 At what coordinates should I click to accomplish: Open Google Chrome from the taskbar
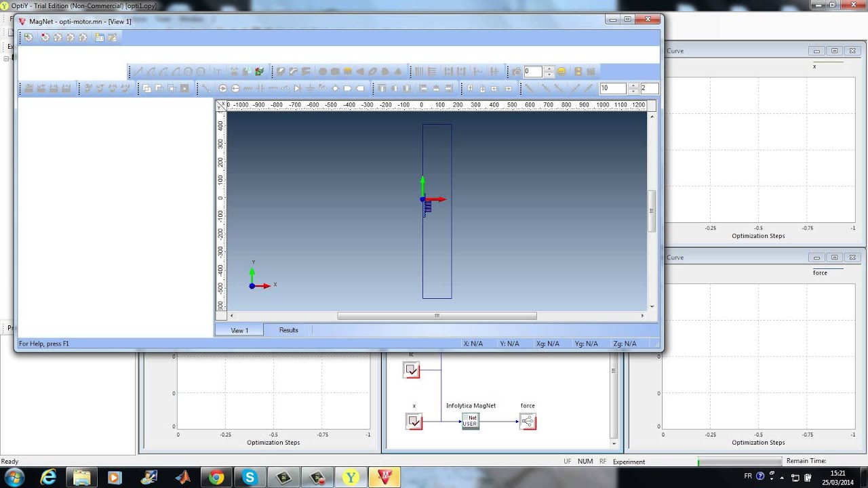(x=216, y=477)
